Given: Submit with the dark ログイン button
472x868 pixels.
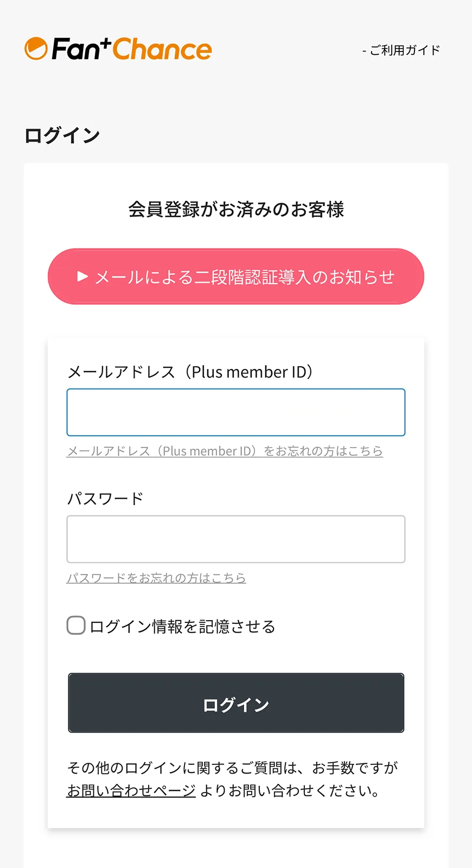Looking at the screenshot, I should [x=236, y=703].
